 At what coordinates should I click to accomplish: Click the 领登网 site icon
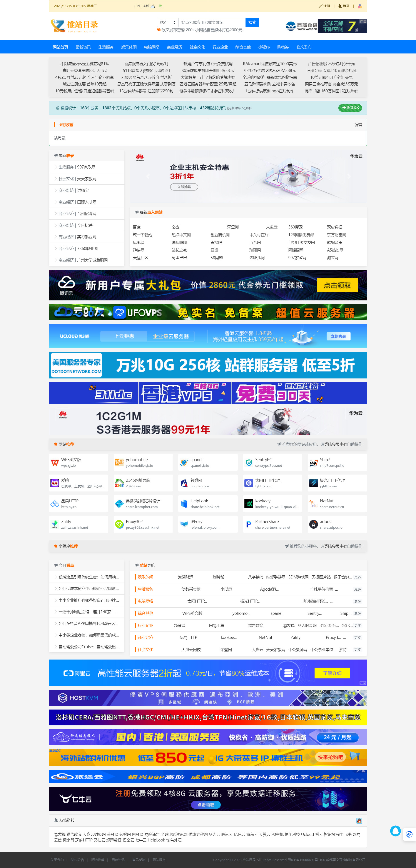tap(184, 483)
